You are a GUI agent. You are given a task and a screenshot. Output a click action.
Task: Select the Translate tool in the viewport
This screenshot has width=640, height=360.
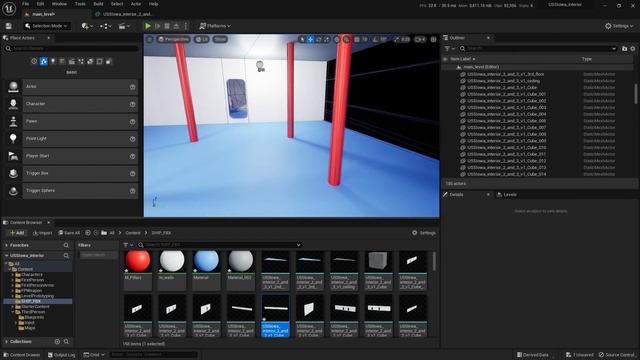(x=310, y=40)
